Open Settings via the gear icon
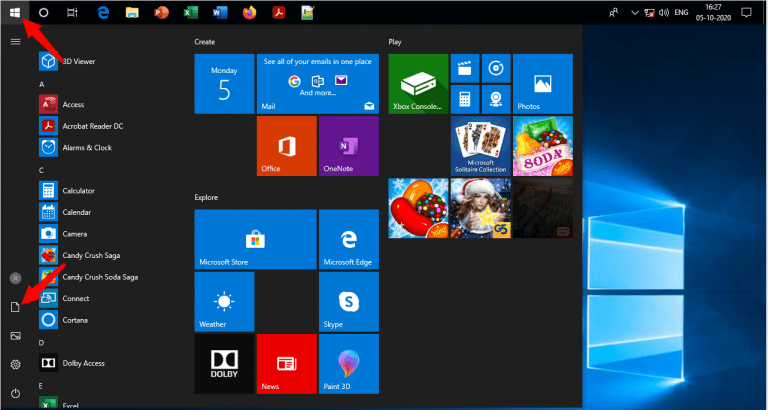Screen dimensions: 768x410 (15, 364)
